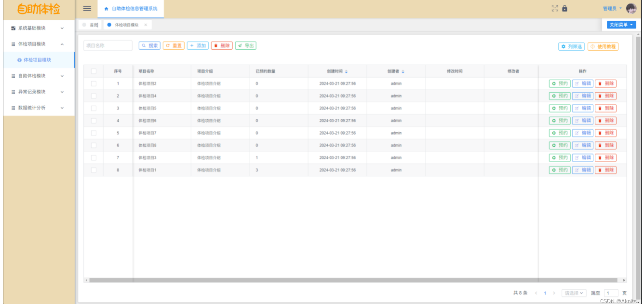This screenshot has width=644, height=308.
Task: Lock the screen via padlock icon
Action: (565, 8)
